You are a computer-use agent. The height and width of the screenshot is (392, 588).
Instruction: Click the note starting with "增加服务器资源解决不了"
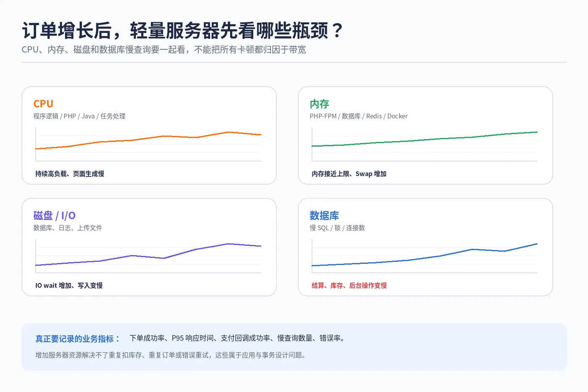(171, 355)
